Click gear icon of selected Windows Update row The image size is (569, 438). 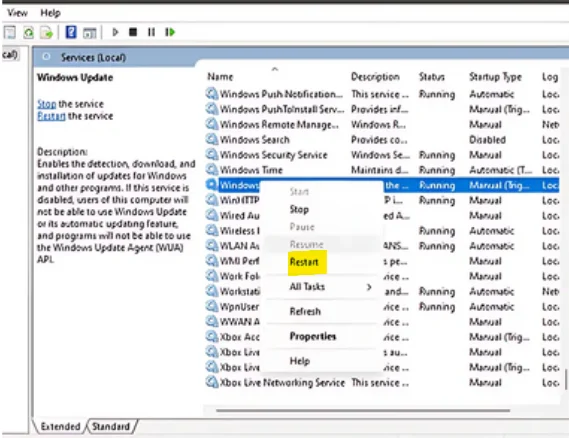212,185
